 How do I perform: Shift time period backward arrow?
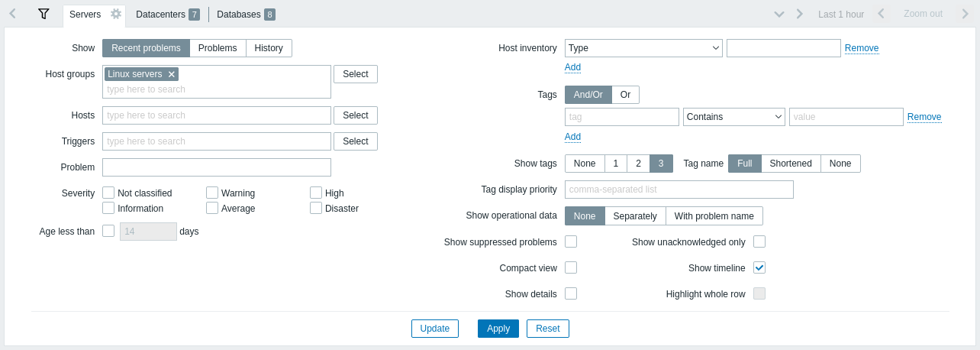point(881,14)
